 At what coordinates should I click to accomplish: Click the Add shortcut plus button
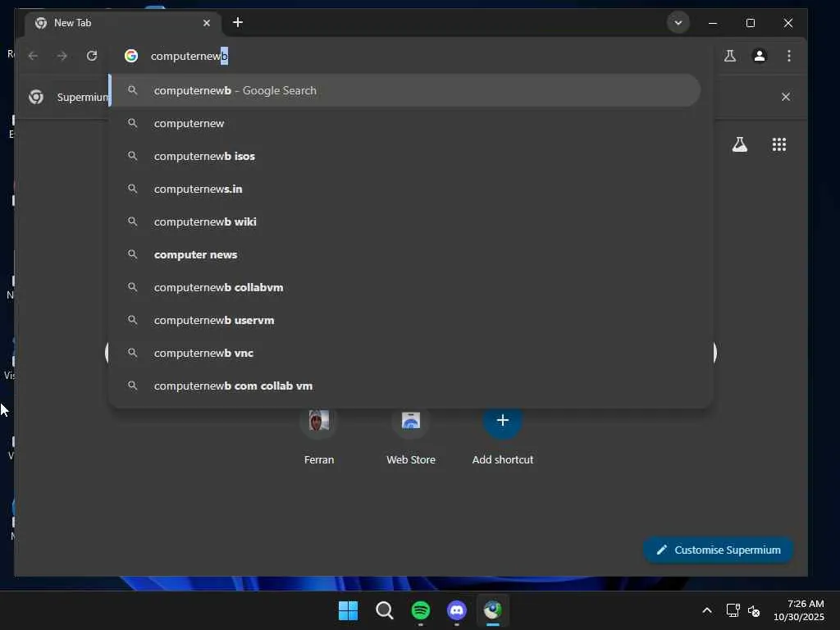pyautogui.click(x=503, y=421)
